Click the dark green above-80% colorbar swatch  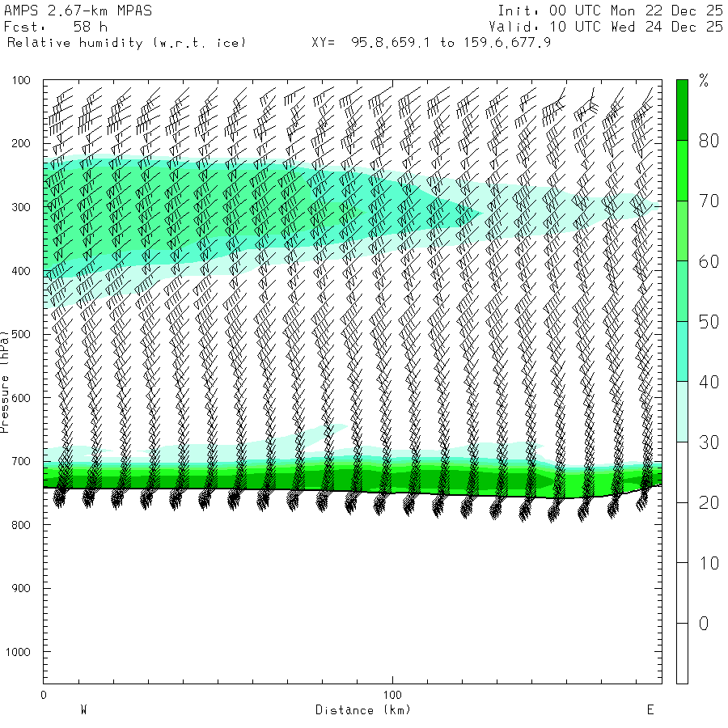[x=682, y=110]
